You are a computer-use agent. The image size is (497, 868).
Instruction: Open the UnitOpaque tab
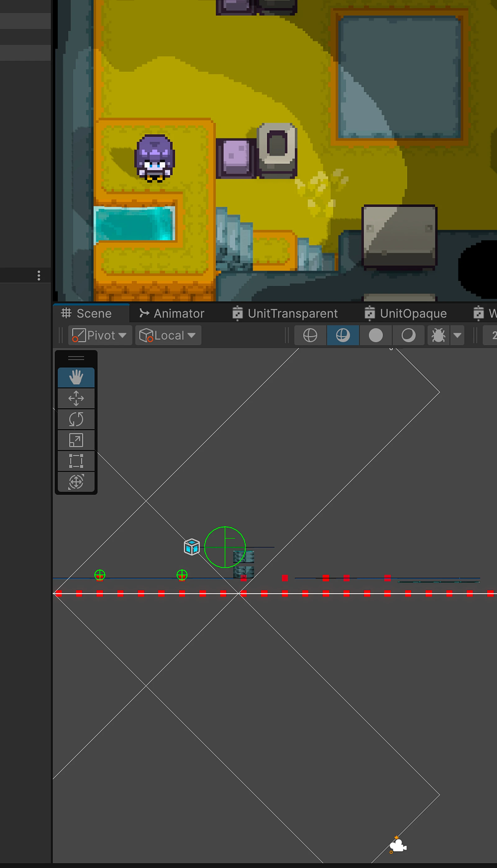[406, 313]
